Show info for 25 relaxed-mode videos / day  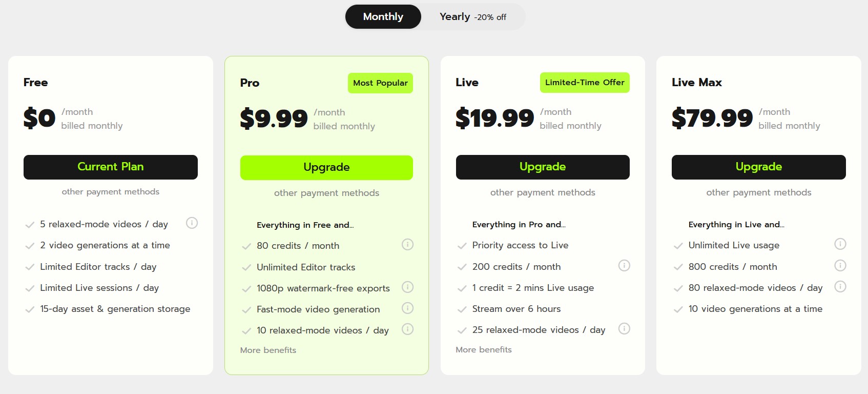coord(624,329)
